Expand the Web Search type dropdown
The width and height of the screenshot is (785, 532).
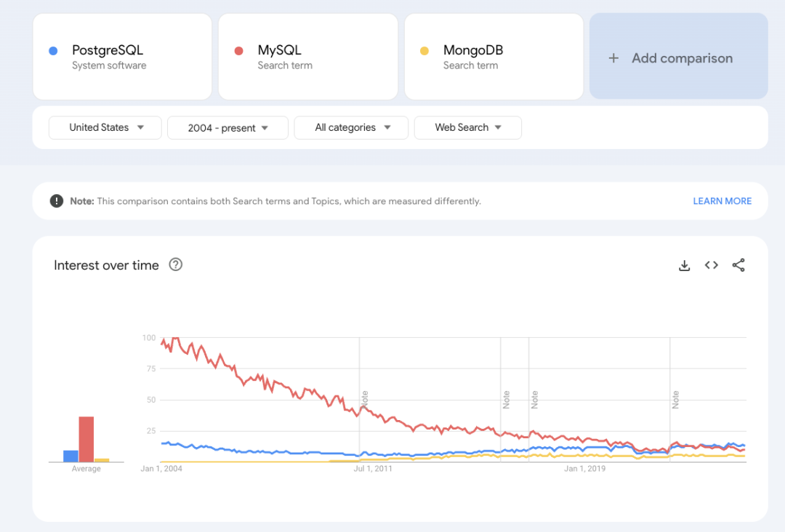(x=467, y=128)
